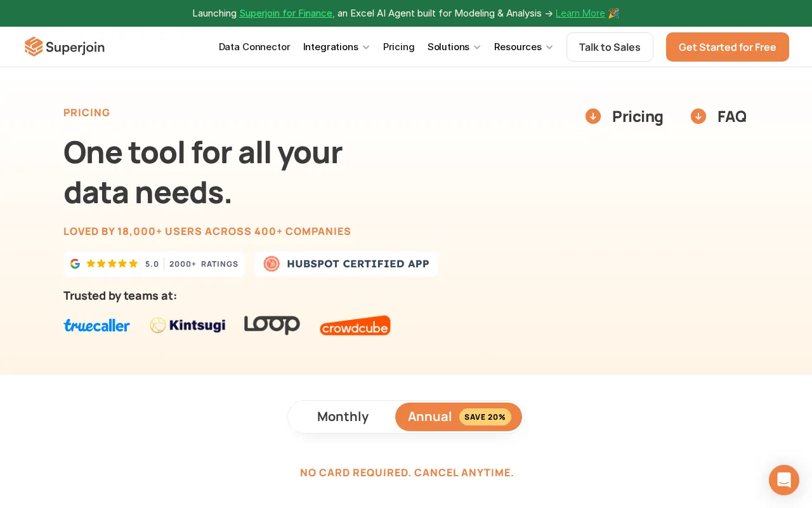Click the Crowdcube logo
Image resolution: width=812 pixels, height=508 pixels.
click(x=355, y=326)
